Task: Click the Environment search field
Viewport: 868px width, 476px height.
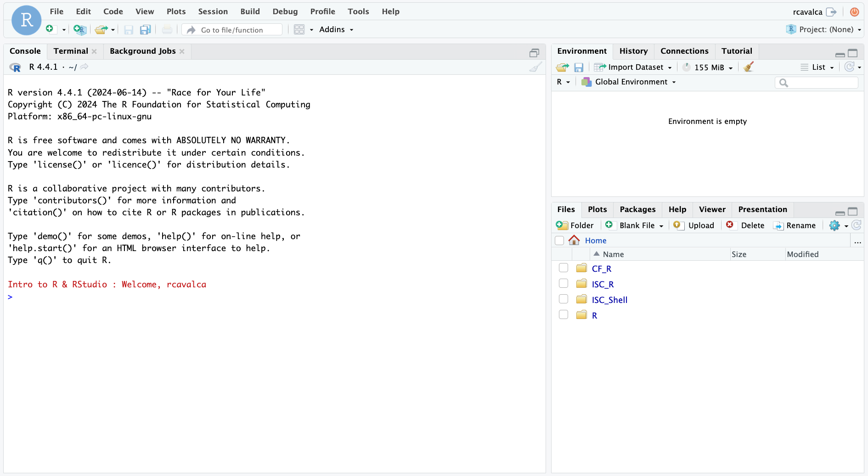Action: pyautogui.click(x=816, y=83)
